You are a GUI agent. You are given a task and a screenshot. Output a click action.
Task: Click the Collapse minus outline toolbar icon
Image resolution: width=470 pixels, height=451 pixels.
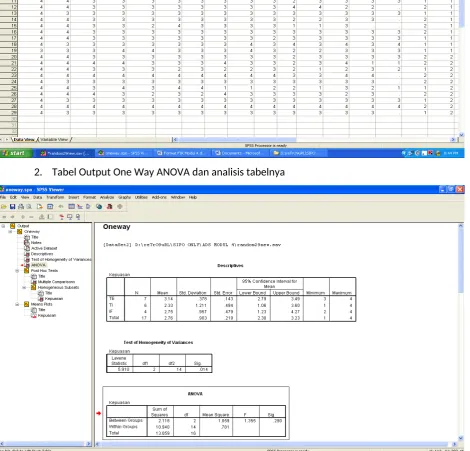pyautogui.click(x=31, y=217)
